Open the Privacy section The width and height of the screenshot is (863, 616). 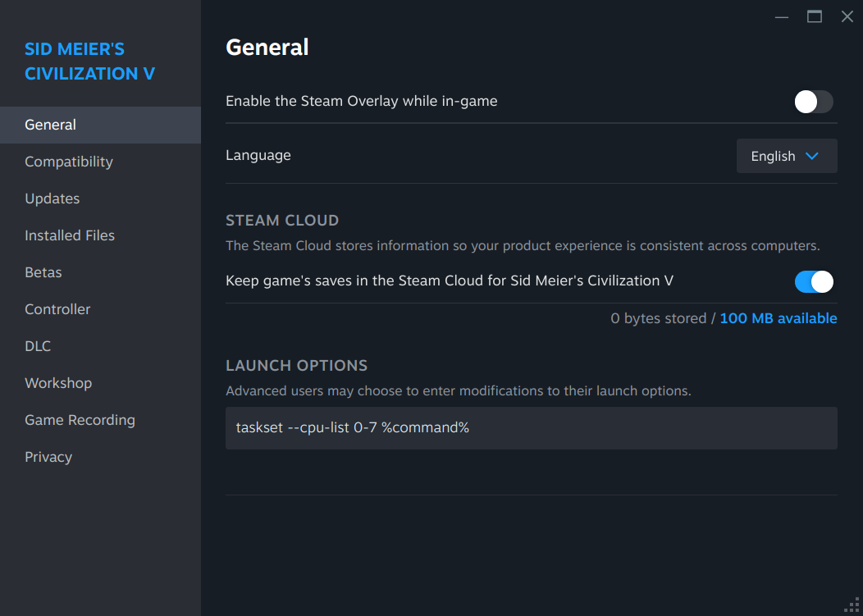click(x=48, y=456)
